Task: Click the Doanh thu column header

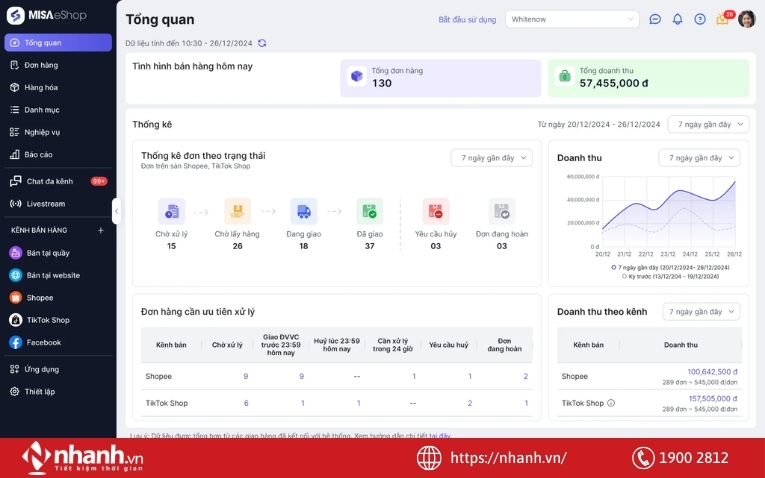Action: pos(681,345)
